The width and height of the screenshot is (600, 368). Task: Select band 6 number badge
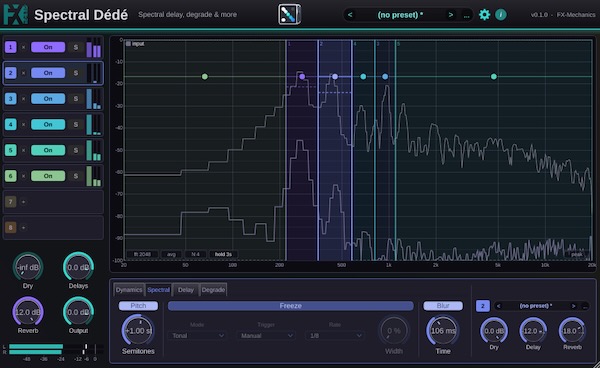click(11, 176)
